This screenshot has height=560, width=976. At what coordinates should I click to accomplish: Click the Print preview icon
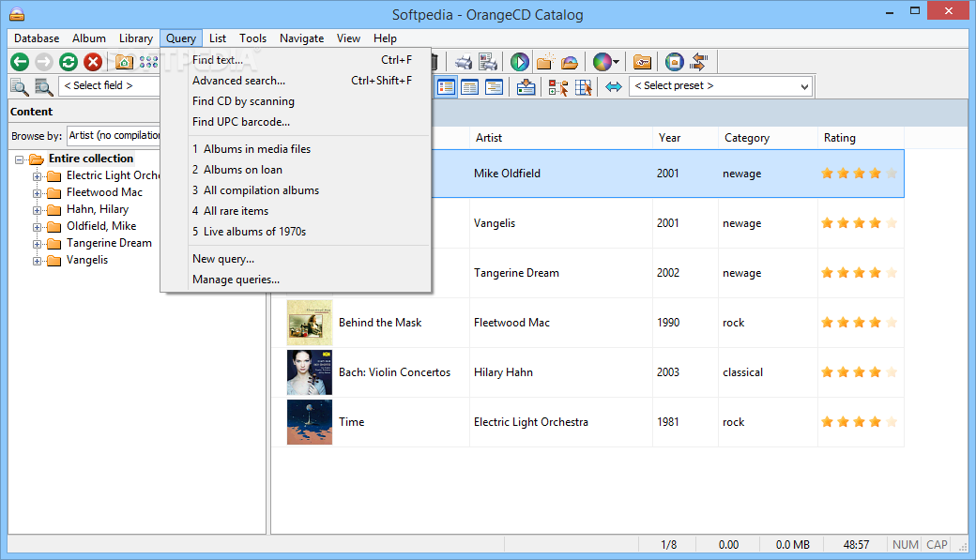(x=488, y=62)
